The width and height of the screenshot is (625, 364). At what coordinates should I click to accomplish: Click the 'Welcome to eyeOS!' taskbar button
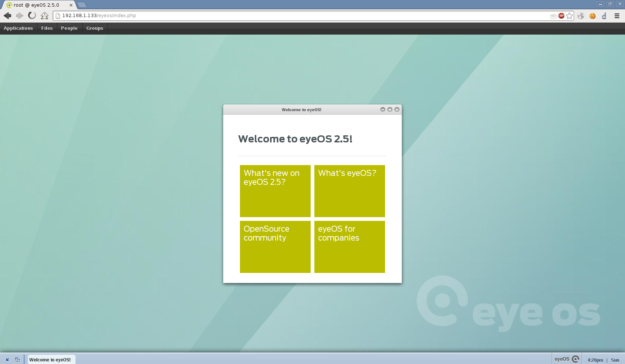click(x=50, y=360)
